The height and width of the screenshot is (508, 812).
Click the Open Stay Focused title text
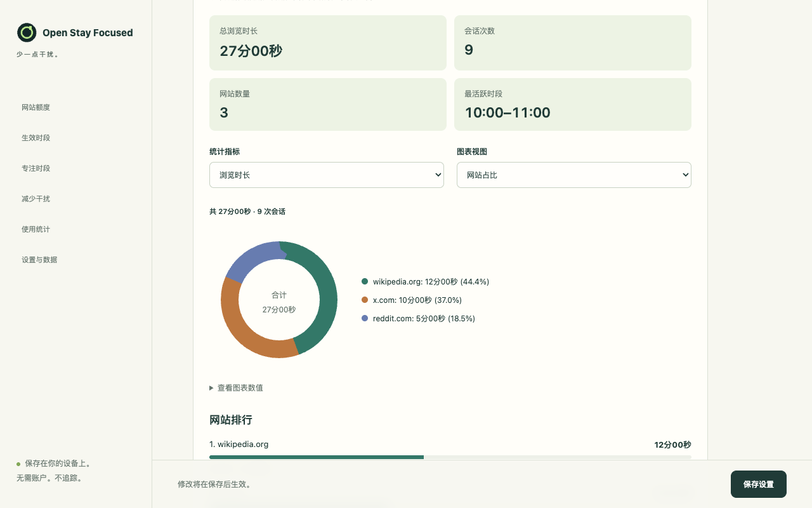coord(88,33)
